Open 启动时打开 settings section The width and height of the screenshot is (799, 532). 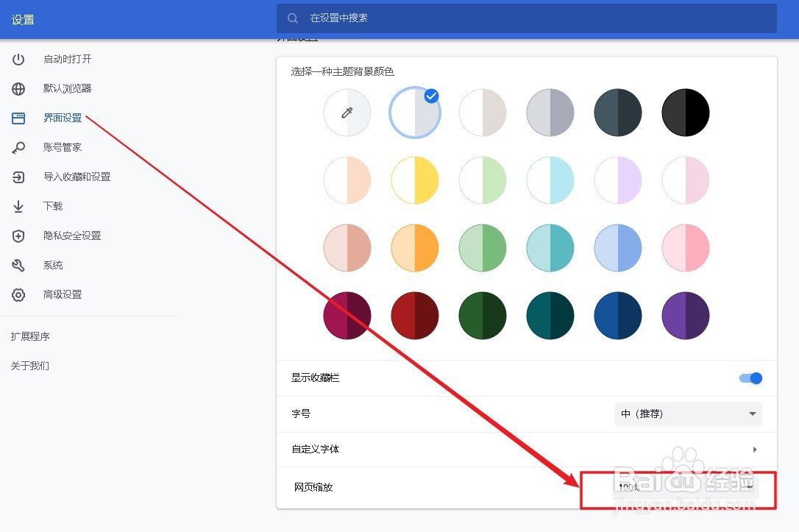click(x=67, y=59)
